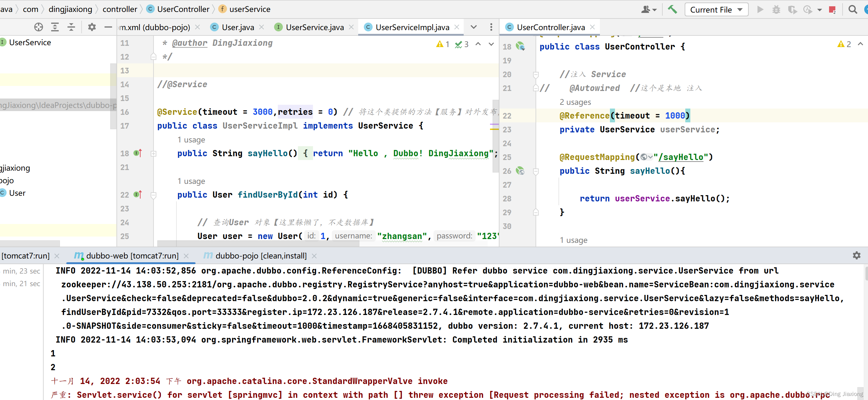The image size is (868, 400).
Task: Open Search Everywhere magnifier
Action: (853, 9)
